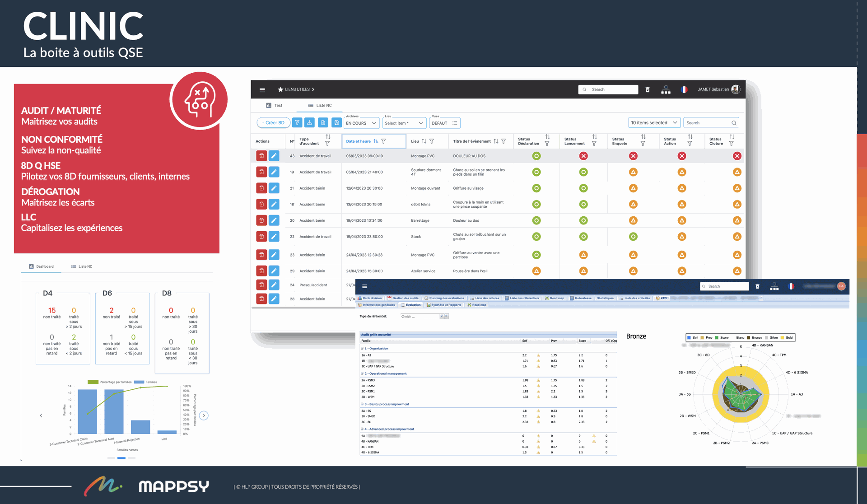
Task: Click the download/export icon next to Créer 8D
Action: 310,122
